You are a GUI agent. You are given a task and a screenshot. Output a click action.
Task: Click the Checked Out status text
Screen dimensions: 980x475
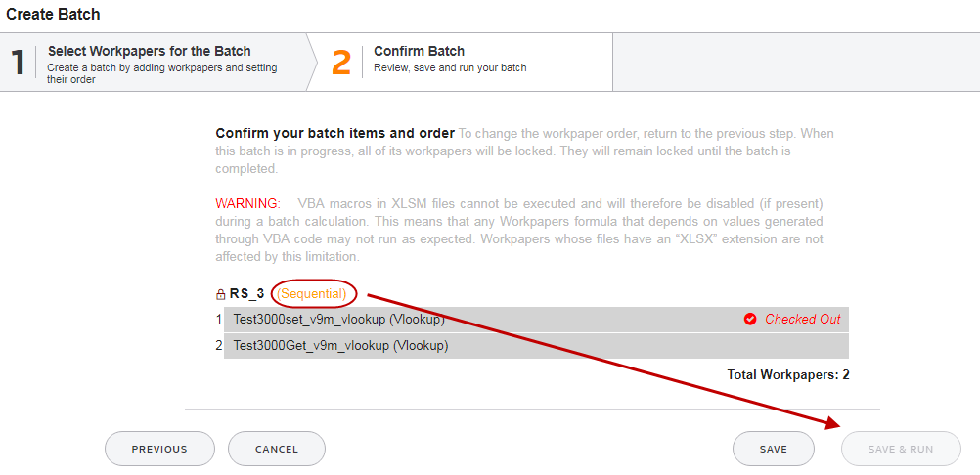[802, 319]
